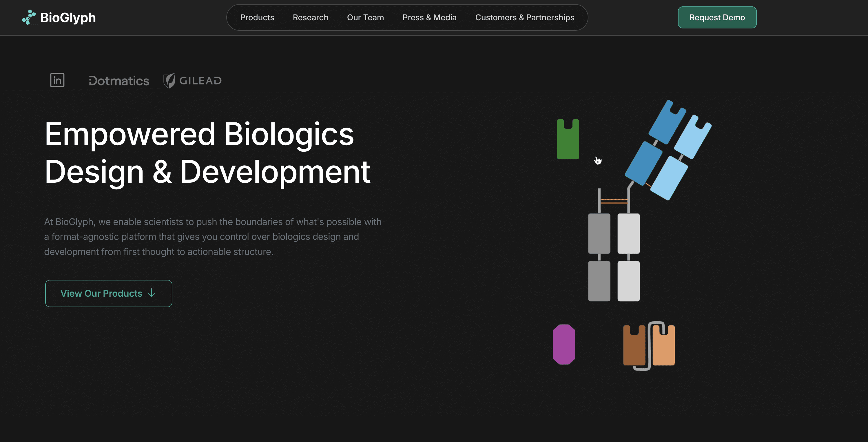The width and height of the screenshot is (868, 442).
Task: Open Customers & Partnerships nav item
Action: click(x=525, y=17)
